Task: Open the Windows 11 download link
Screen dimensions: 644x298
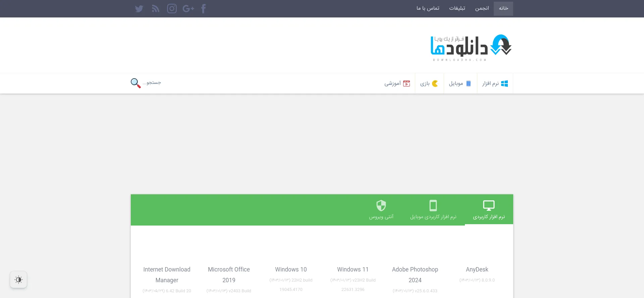Action: point(353,269)
